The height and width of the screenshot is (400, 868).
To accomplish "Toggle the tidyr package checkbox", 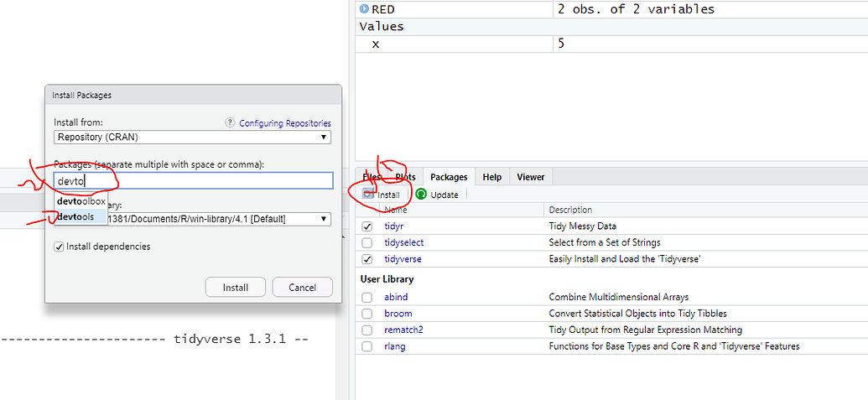I will click(x=367, y=226).
